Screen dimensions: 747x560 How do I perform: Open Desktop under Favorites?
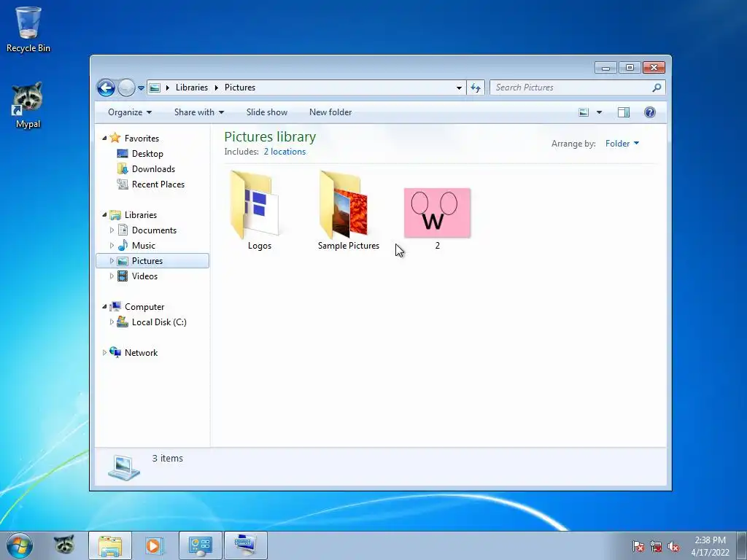click(x=147, y=154)
